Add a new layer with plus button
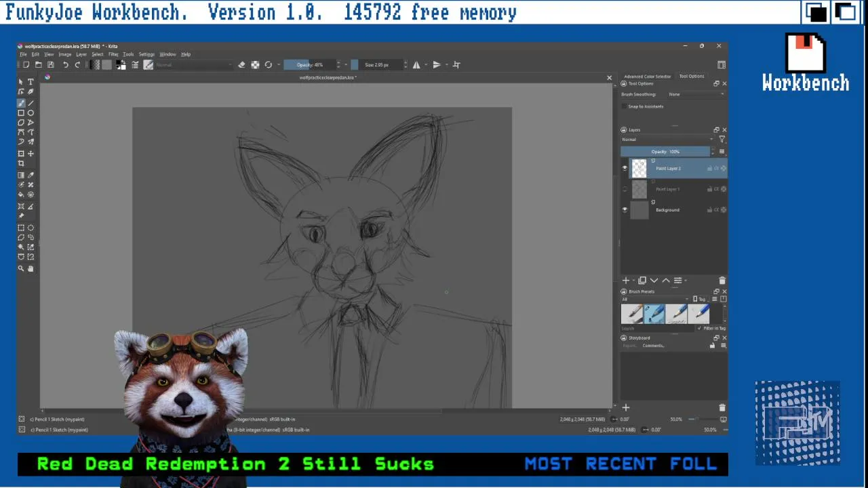The image size is (868, 488). (626, 280)
